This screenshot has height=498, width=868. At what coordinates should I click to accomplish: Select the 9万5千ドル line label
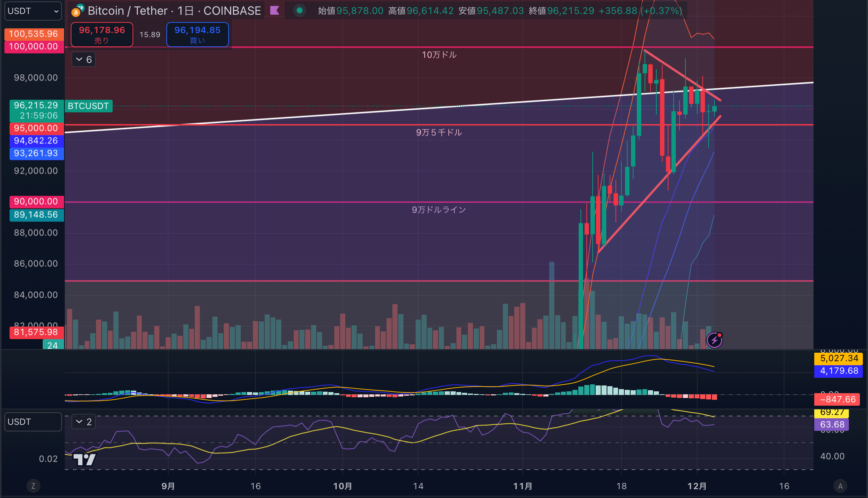[x=439, y=132]
